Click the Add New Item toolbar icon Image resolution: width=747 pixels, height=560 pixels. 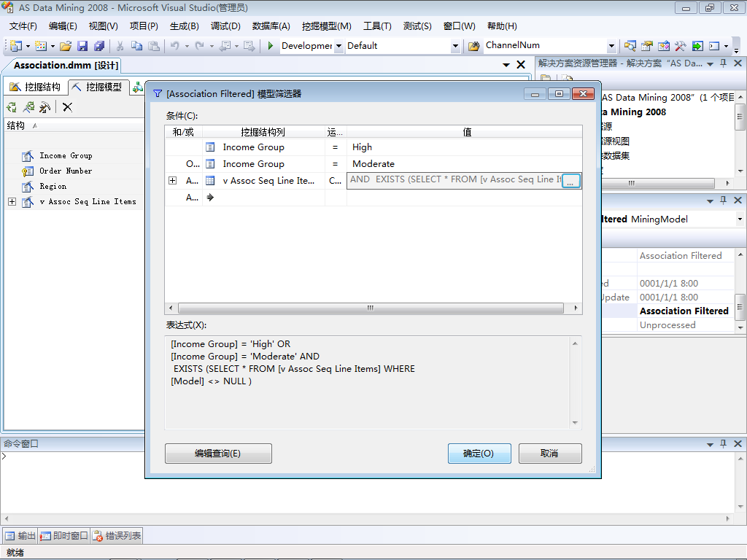pyautogui.click(x=41, y=46)
